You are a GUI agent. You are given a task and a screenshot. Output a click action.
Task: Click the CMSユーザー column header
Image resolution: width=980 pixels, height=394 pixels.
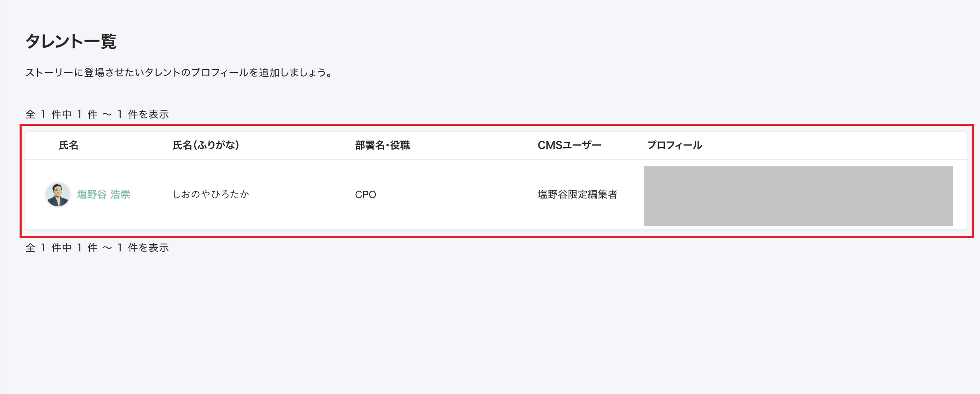[569, 145]
